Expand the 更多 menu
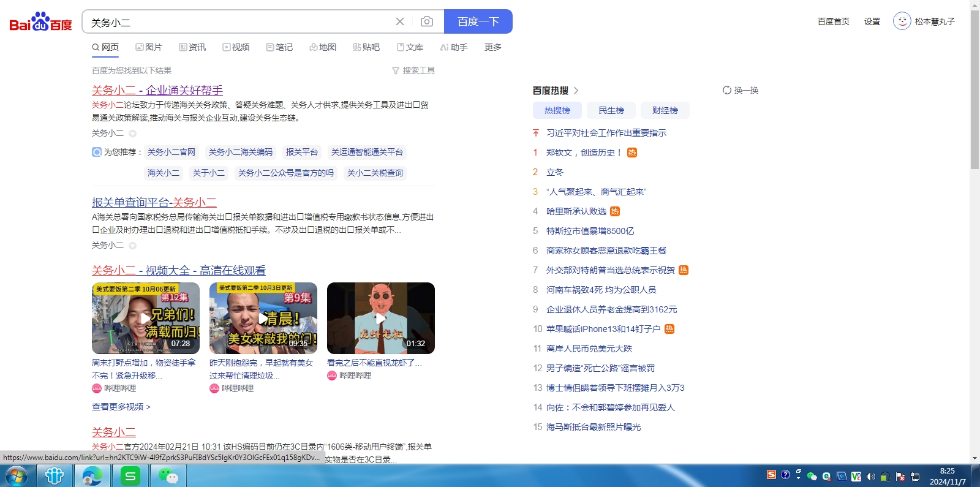The height and width of the screenshot is (487, 980). point(493,47)
